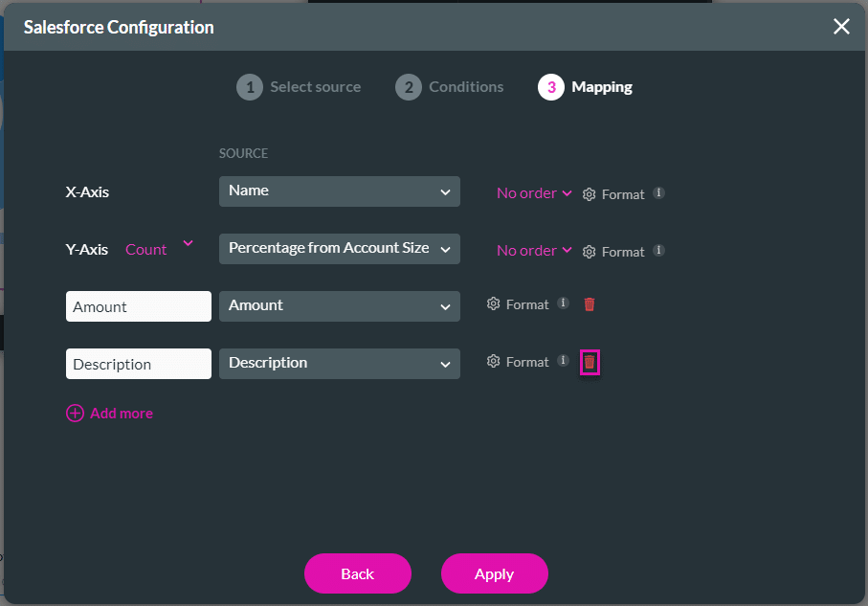Go to step 2 Conditions
Viewport: 868px width, 606px height.
pos(449,87)
